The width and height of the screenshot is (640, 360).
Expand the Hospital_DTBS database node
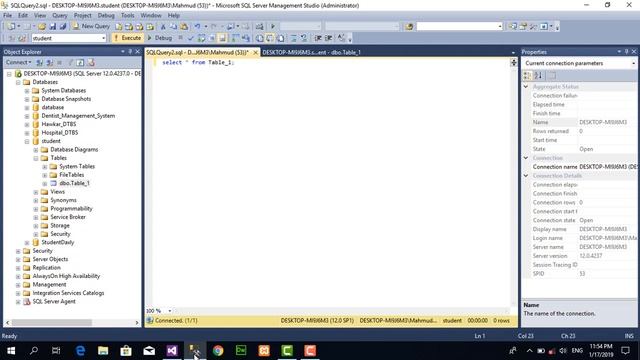click(x=27, y=133)
